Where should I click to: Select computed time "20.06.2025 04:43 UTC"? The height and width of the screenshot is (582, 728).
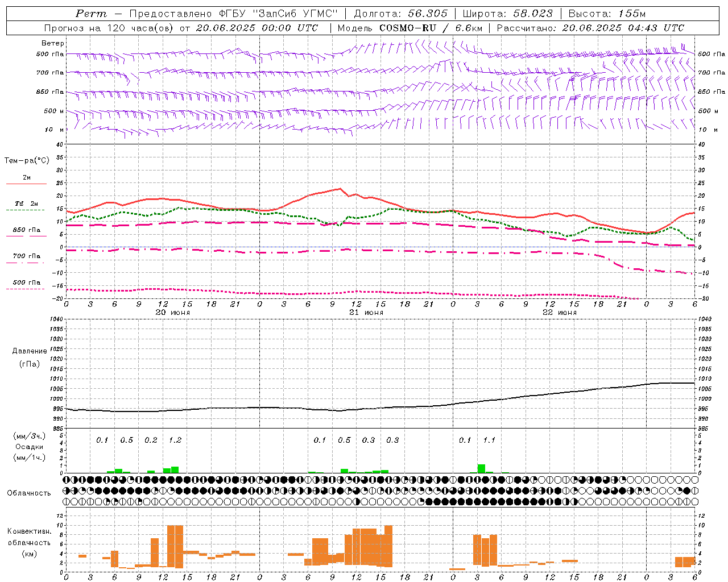coord(623,28)
